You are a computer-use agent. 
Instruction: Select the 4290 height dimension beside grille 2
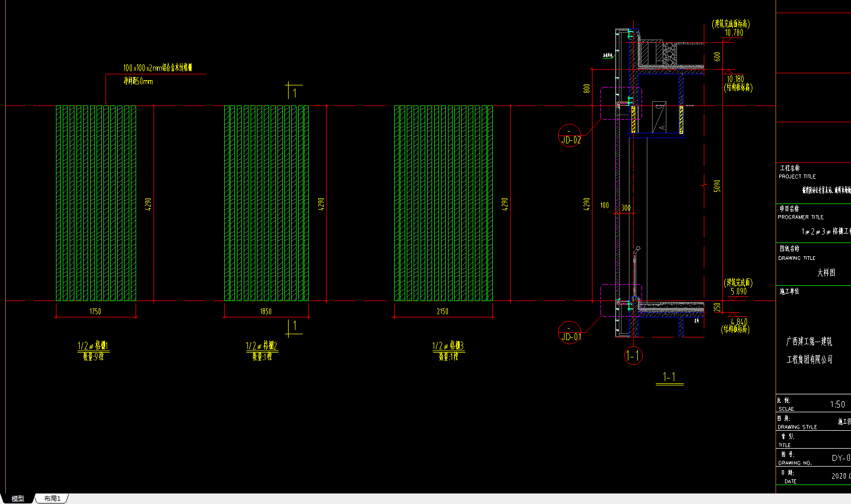click(321, 204)
